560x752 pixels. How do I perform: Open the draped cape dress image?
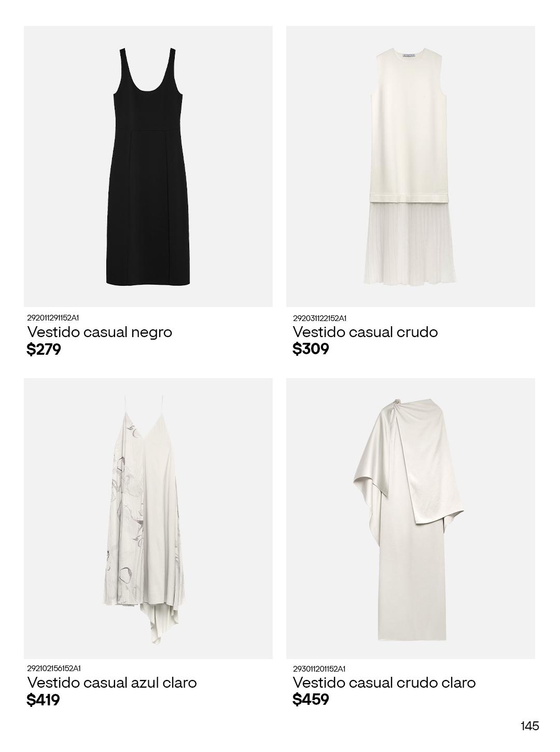coord(411,519)
